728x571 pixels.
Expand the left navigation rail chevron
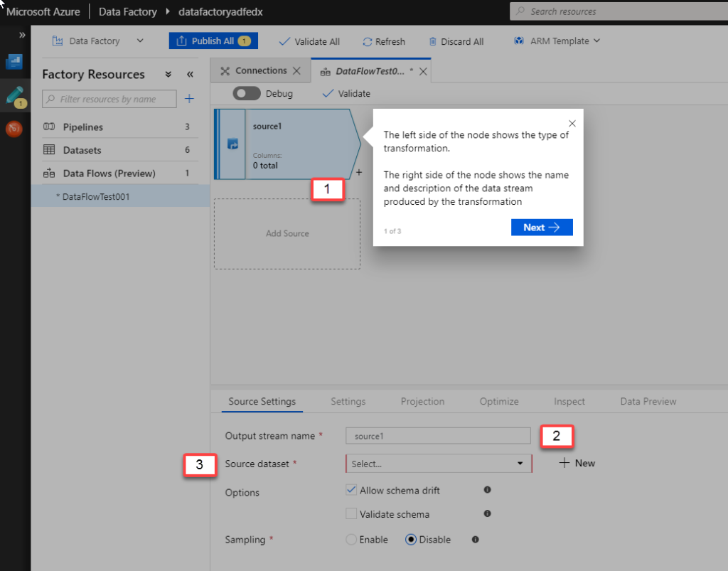22,36
